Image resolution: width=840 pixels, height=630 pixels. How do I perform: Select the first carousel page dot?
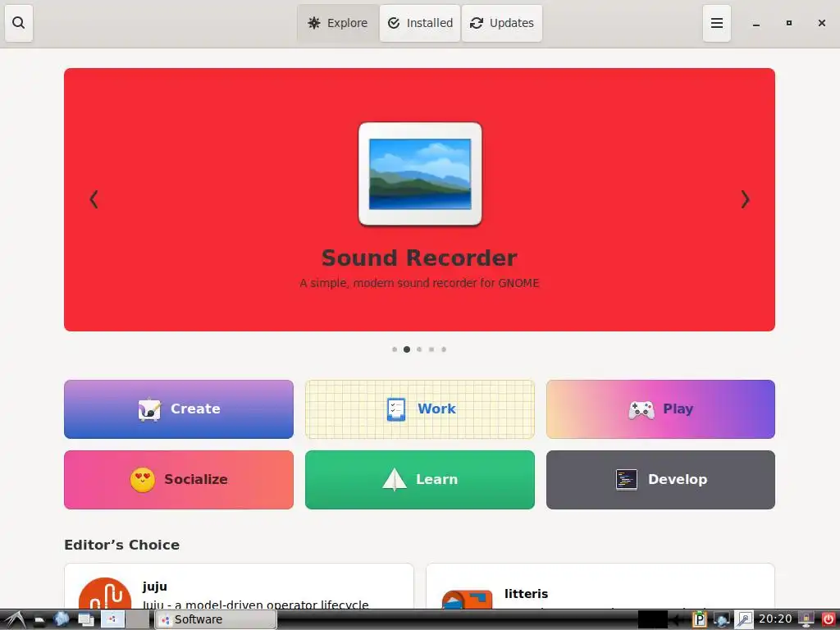coord(395,349)
